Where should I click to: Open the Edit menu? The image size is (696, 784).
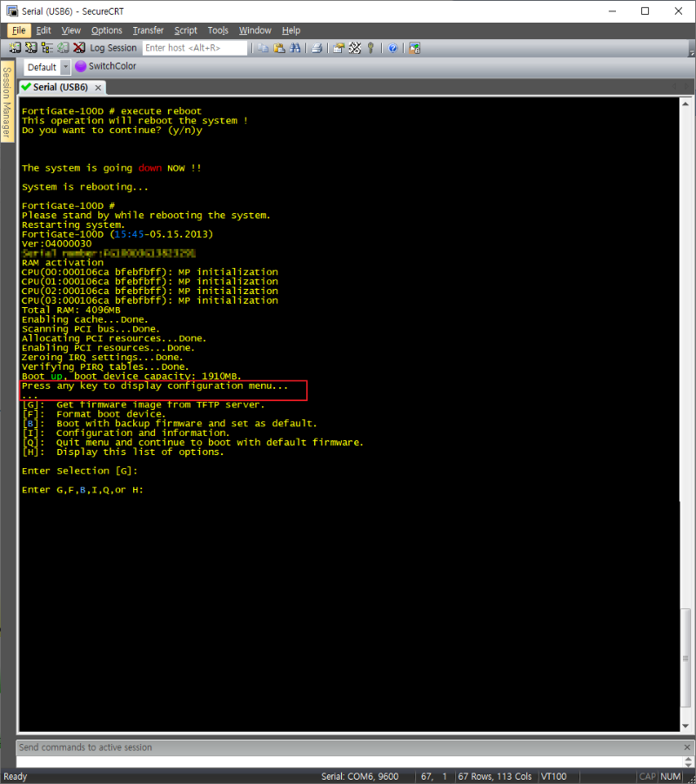[x=43, y=30]
